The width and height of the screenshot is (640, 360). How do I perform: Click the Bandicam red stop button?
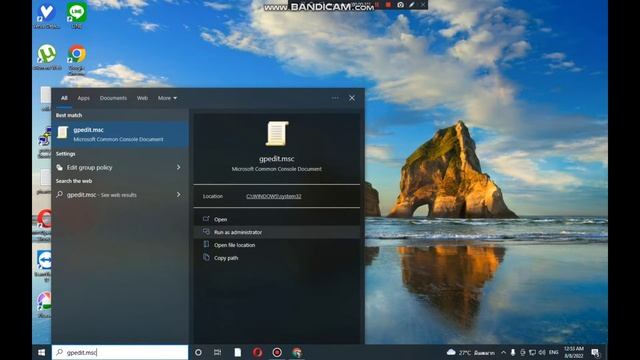click(x=389, y=5)
